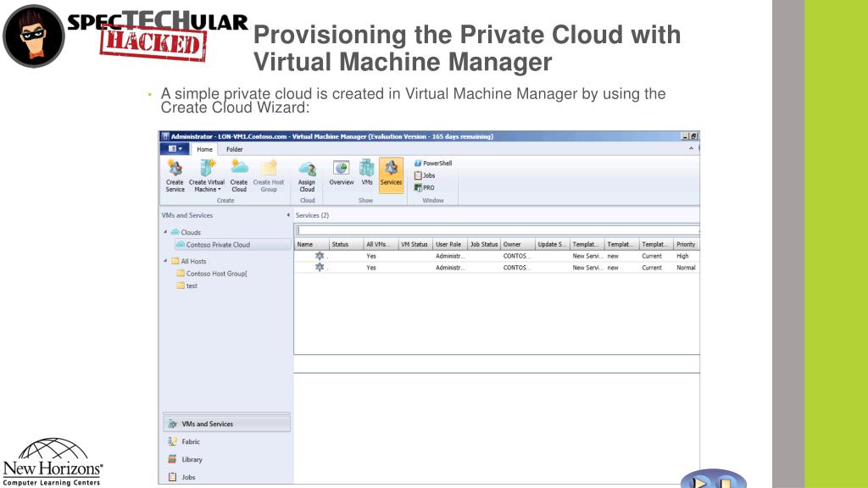Sort by the Priority column header
Screen dimensions: 868x488
pyautogui.click(x=687, y=244)
